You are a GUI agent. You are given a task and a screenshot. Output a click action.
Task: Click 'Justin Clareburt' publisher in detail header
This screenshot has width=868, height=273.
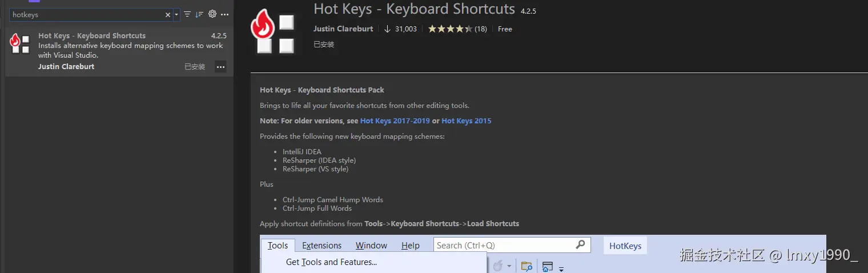tap(343, 29)
